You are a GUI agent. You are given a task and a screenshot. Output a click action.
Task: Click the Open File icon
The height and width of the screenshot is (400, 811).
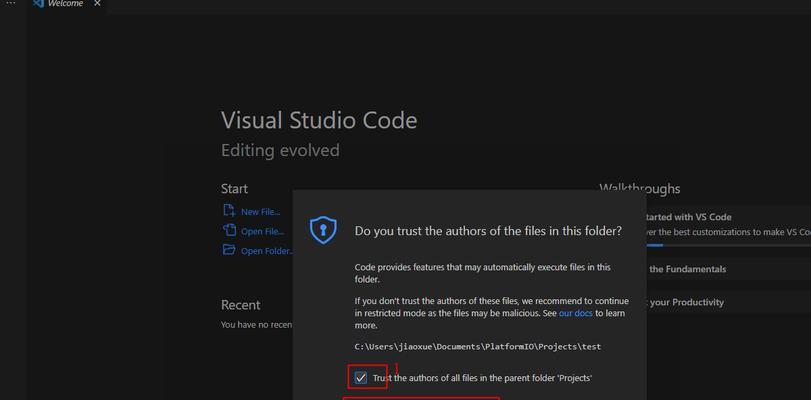pos(229,230)
